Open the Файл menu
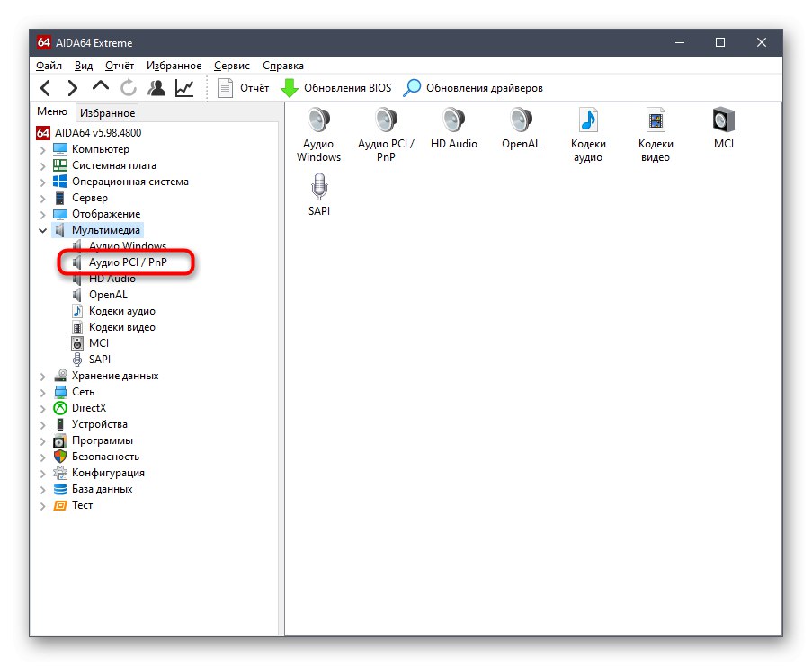Screen dimensions: 812x666 (x=49, y=66)
